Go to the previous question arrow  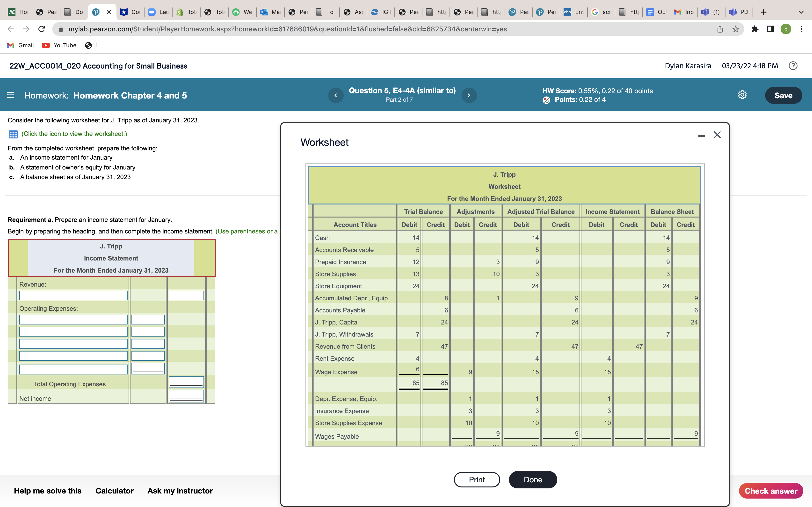[x=335, y=95]
